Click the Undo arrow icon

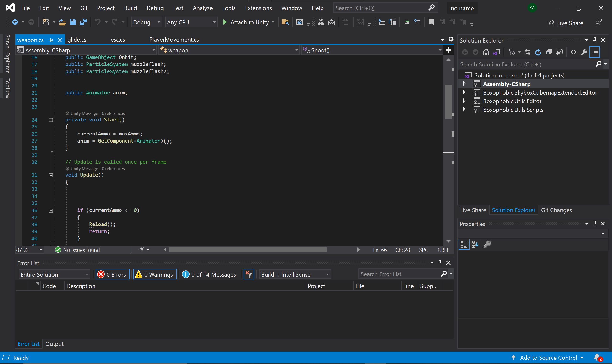98,22
